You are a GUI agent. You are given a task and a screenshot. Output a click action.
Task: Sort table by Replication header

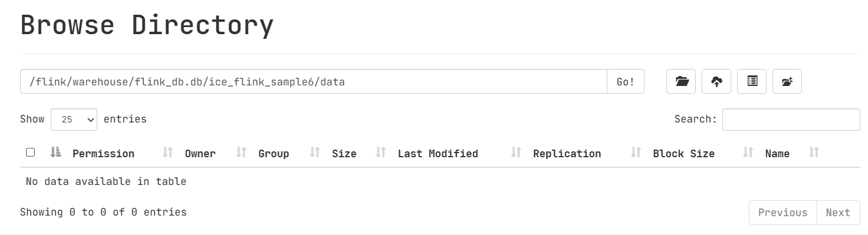(x=567, y=154)
